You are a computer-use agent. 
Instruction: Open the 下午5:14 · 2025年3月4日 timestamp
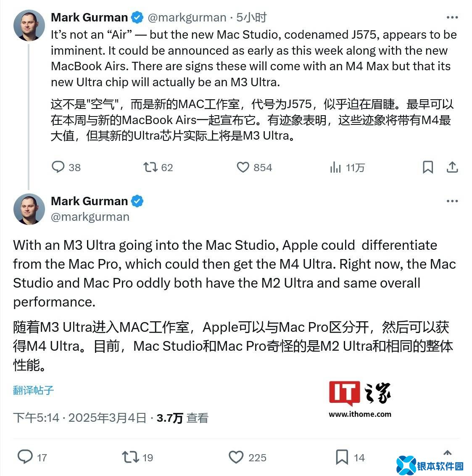[x=80, y=418]
